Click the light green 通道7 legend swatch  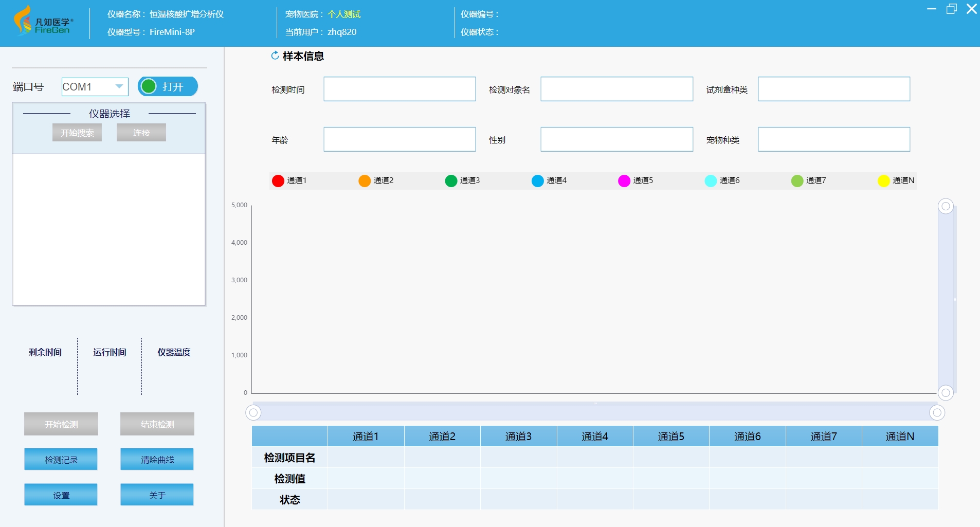click(797, 181)
